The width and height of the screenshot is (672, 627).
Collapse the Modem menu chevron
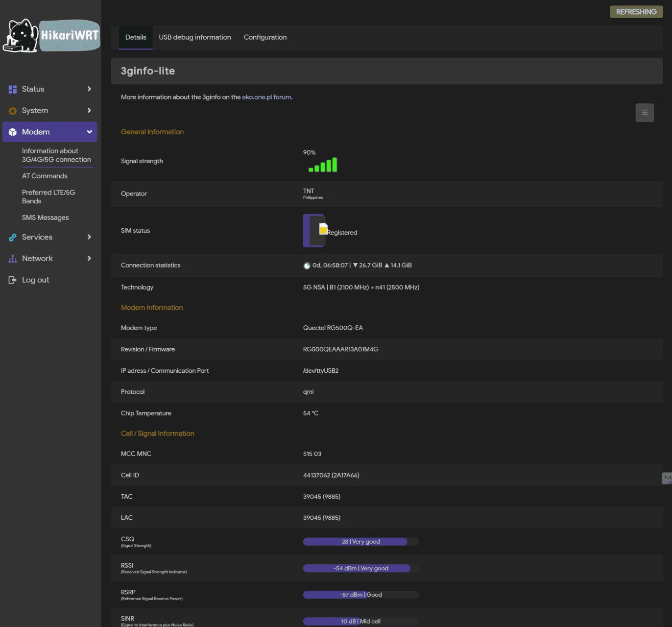coord(89,132)
